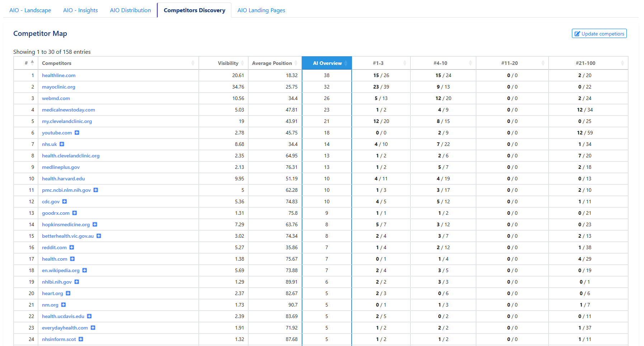Click visibility value 34.76 for mayoclinic.org

[x=238, y=87]
